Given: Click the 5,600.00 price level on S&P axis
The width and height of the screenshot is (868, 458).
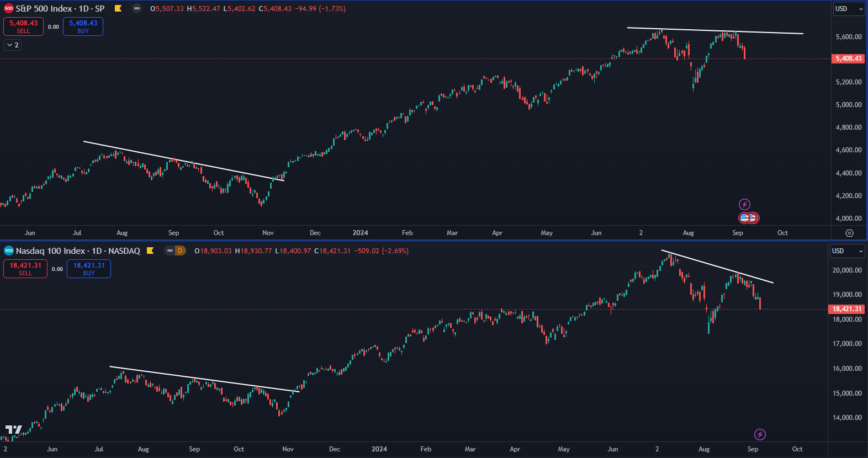Looking at the screenshot, I should (x=849, y=36).
